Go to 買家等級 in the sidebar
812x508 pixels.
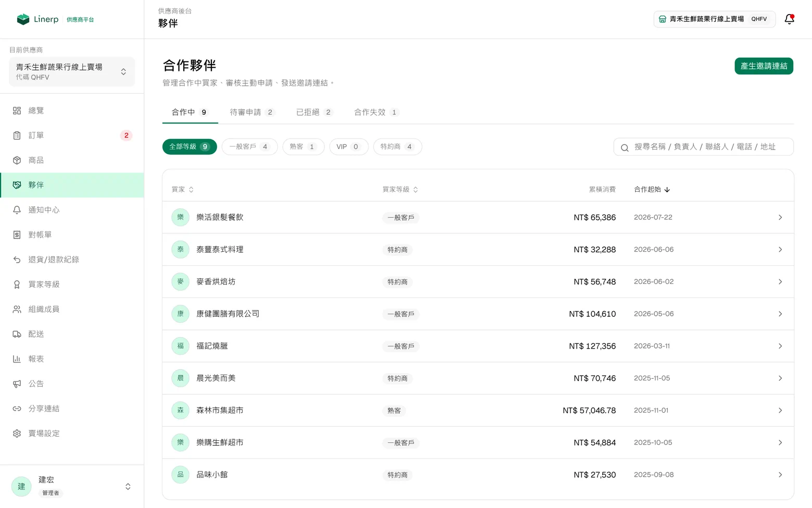pos(72,284)
